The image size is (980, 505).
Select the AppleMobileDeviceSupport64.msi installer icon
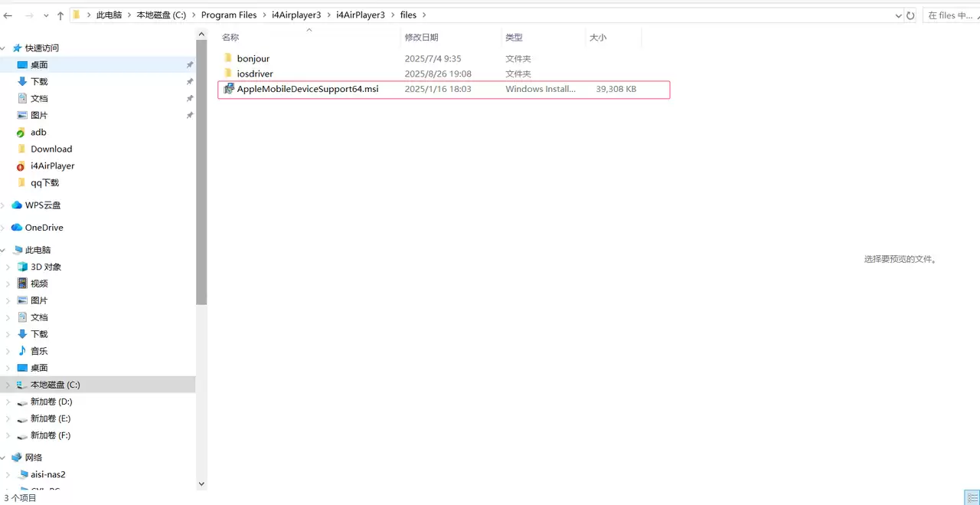228,89
